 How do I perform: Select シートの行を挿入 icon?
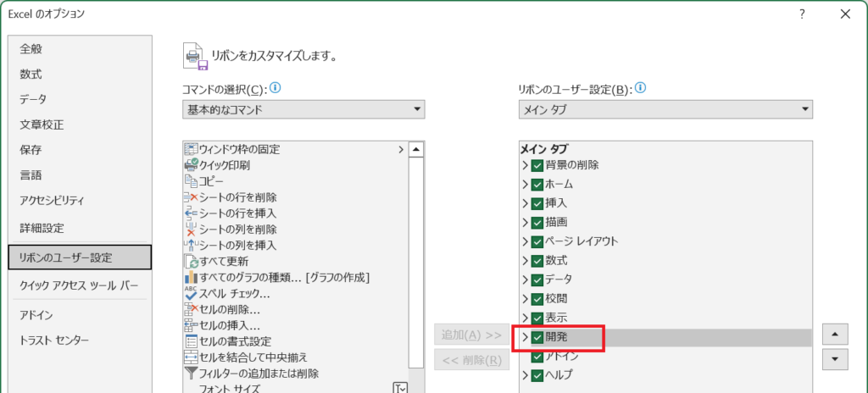pyautogui.click(x=191, y=213)
